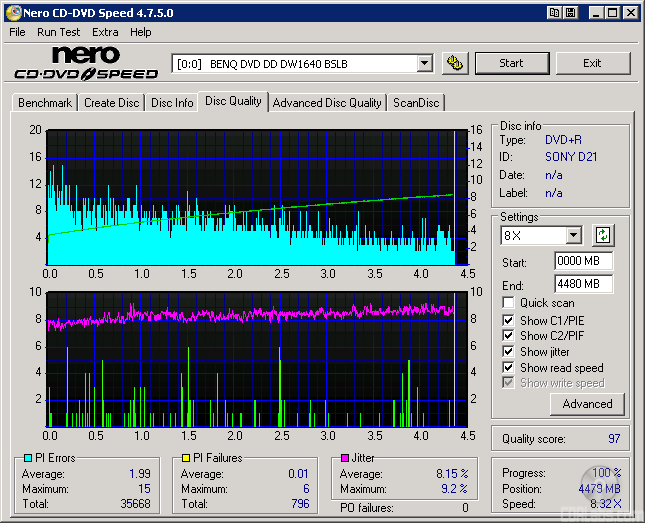The width and height of the screenshot is (645, 523).
Task: Click the cyan PI Errors legend square
Action: point(27,458)
